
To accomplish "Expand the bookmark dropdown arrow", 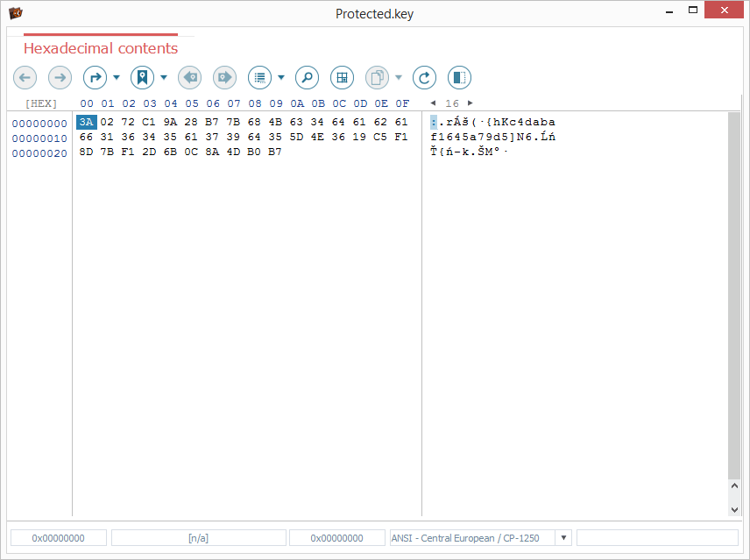I will coord(164,78).
